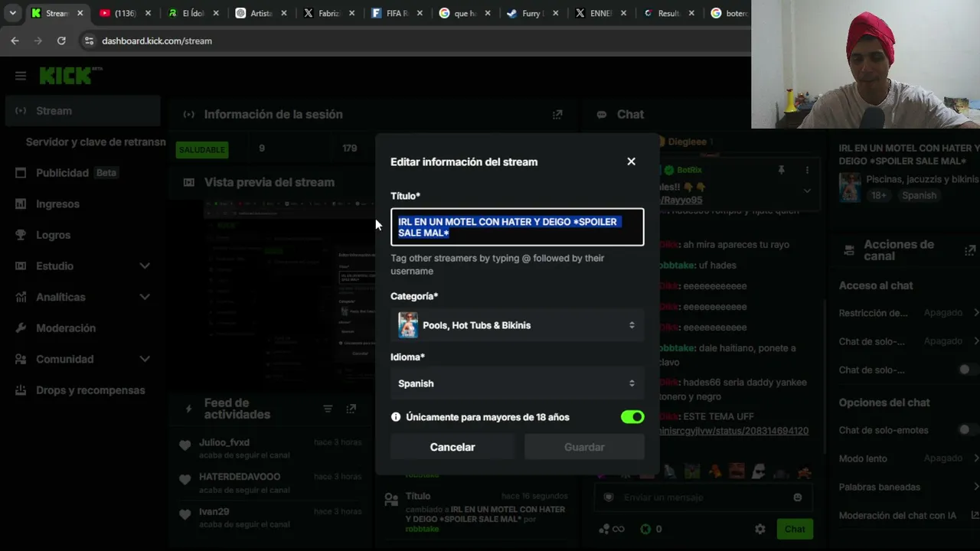Open Ingresos in the sidebar
Screen dimensions: 980x551
(x=83, y=204)
